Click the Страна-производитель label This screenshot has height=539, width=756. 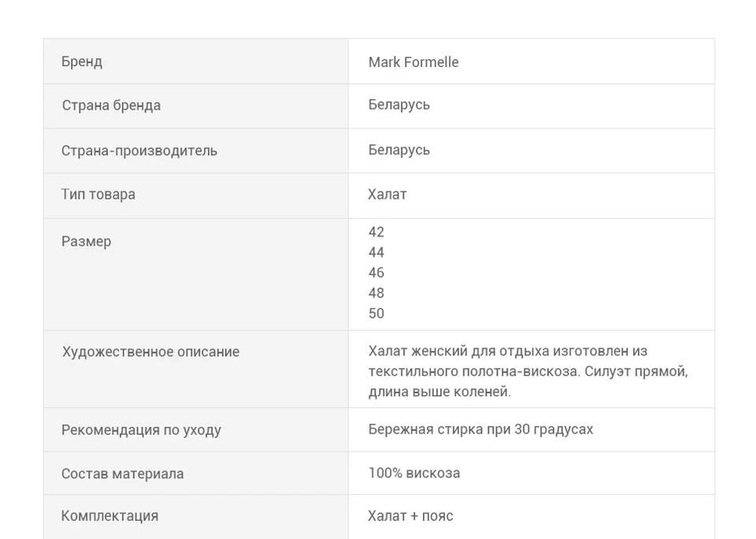coord(139,151)
